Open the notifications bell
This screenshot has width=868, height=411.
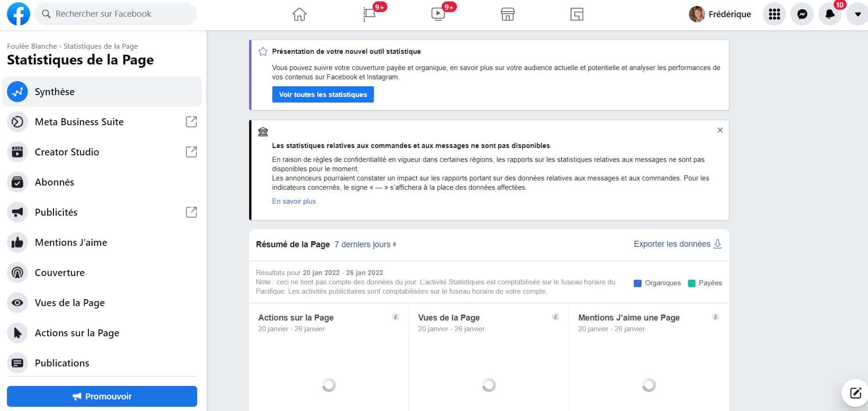pyautogui.click(x=829, y=14)
